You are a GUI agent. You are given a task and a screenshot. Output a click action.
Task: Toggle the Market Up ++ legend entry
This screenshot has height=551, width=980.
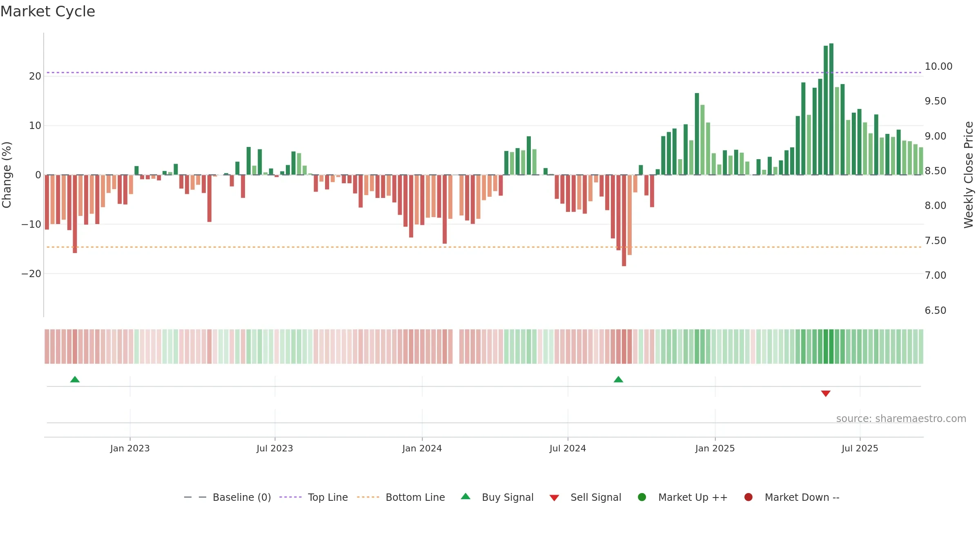click(x=683, y=497)
